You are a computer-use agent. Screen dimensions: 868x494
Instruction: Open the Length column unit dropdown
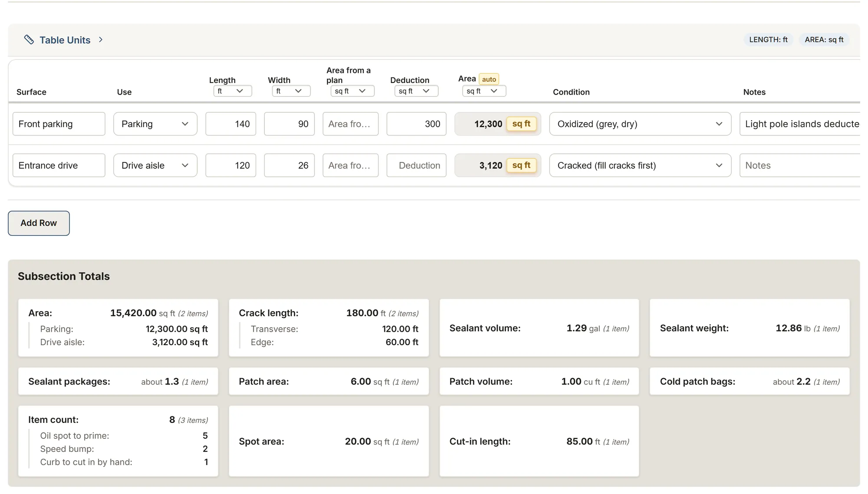click(x=233, y=91)
